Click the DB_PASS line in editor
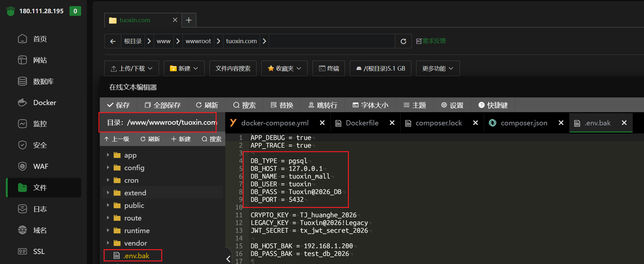The height and width of the screenshot is (264, 644). (296, 192)
